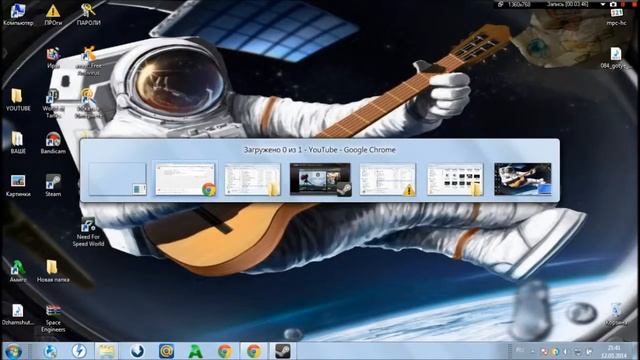This screenshot has width=640, height=360.
Task: Open the YOUTUBE folder on desktop
Action: 18,100
